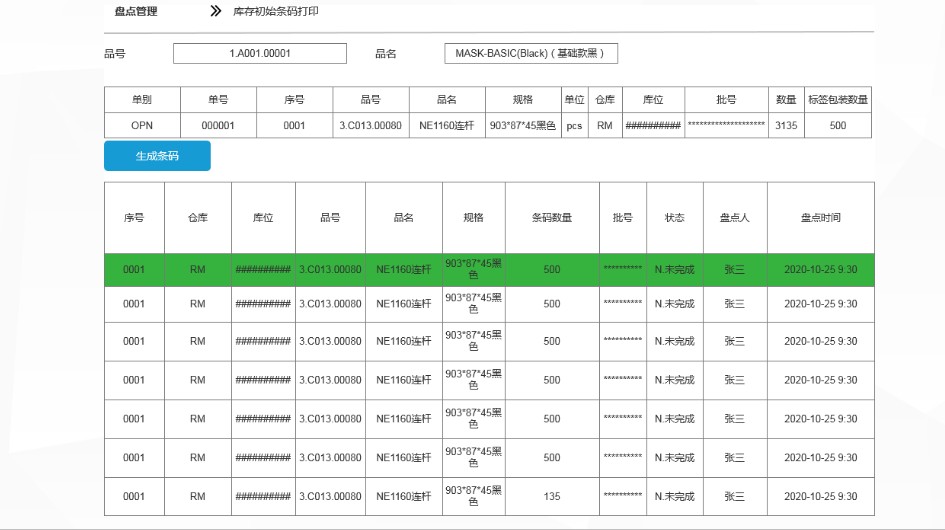Select N.未完成 in the row with 135
The height and width of the screenshot is (530, 945).
(674, 496)
